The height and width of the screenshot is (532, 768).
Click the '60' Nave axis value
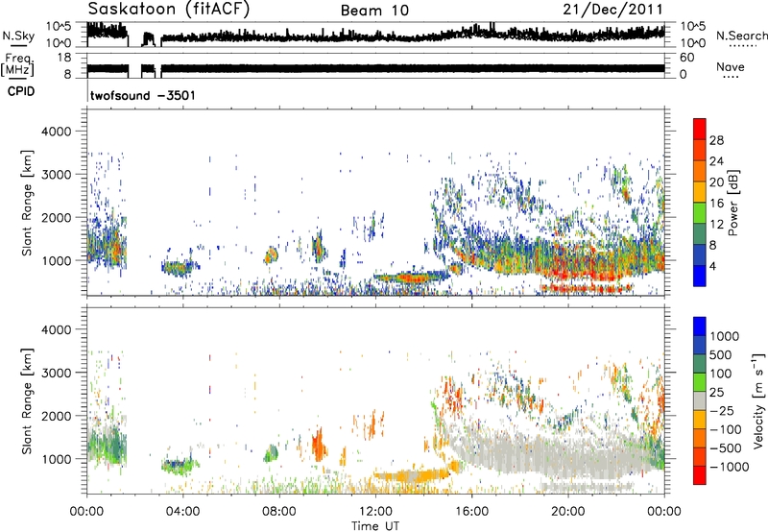tap(686, 58)
